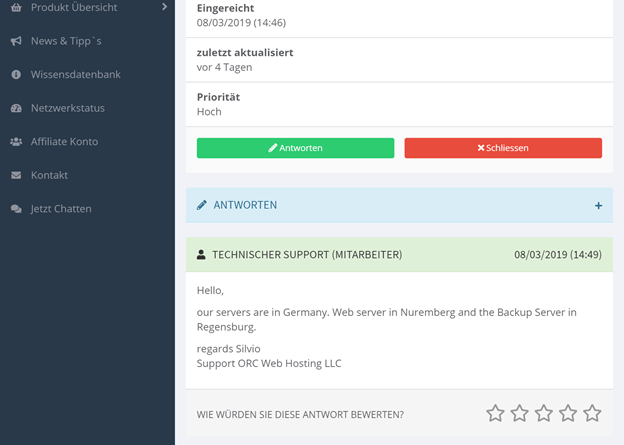Rate the answer with one star
This screenshot has width=624, height=445.
click(x=495, y=413)
